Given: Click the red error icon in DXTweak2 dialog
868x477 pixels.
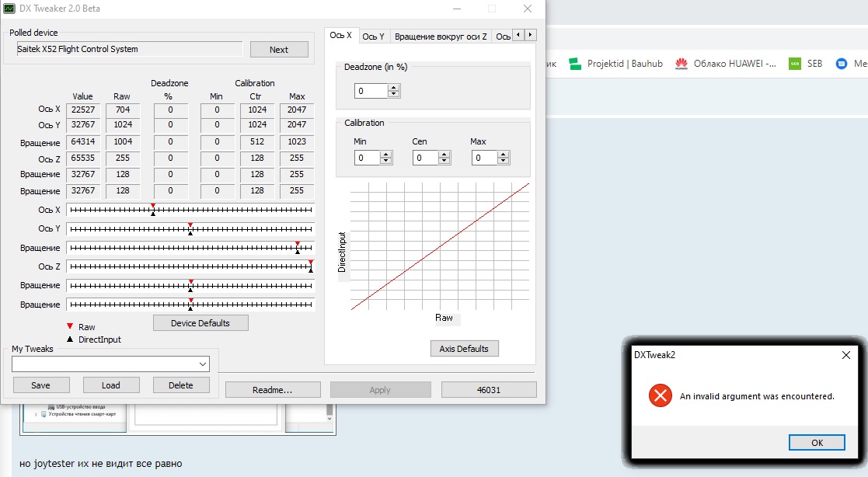Looking at the screenshot, I should (660, 395).
